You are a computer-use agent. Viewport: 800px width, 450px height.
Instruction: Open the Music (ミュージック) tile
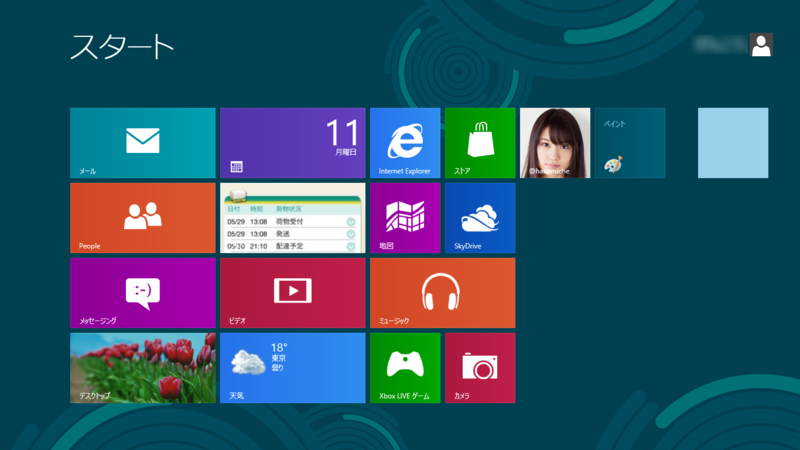443,293
